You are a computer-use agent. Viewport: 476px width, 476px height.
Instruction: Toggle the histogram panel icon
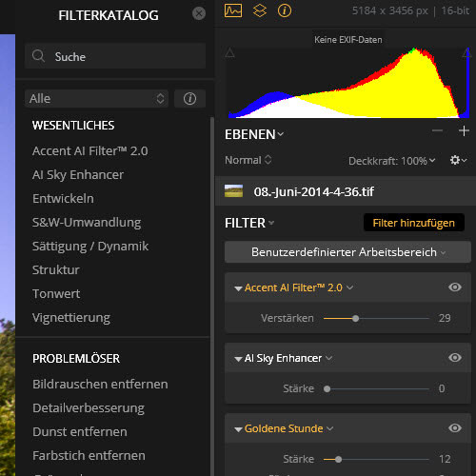[x=233, y=10]
